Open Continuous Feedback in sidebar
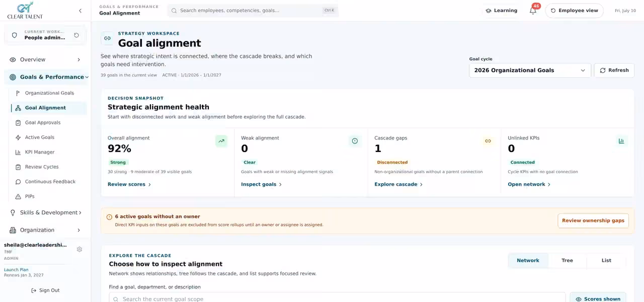This screenshot has width=644, height=302. tap(49, 182)
